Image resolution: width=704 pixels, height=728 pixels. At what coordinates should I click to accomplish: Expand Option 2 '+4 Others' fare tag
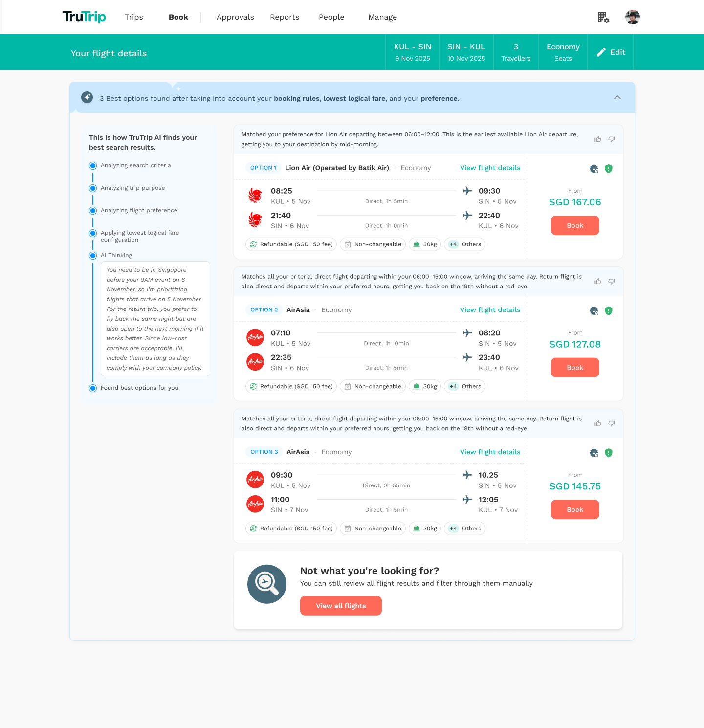coord(464,386)
